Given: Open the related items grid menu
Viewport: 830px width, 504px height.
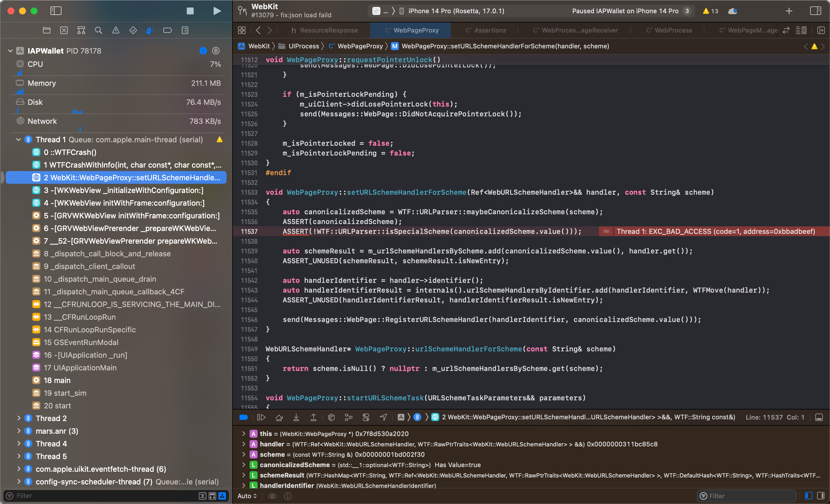Looking at the screenshot, I should tap(242, 30).
